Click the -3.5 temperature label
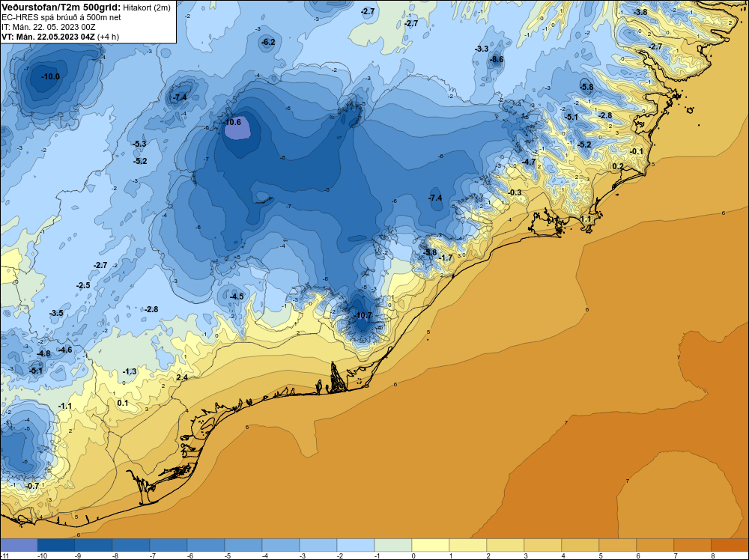The height and width of the screenshot is (560, 749). click(56, 313)
